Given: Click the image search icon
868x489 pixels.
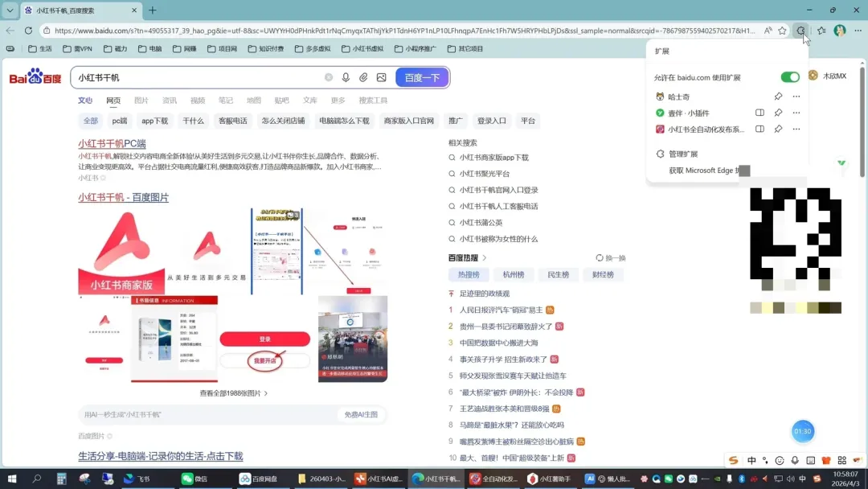Looking at the screenshot, I should (x=382, y=77).
